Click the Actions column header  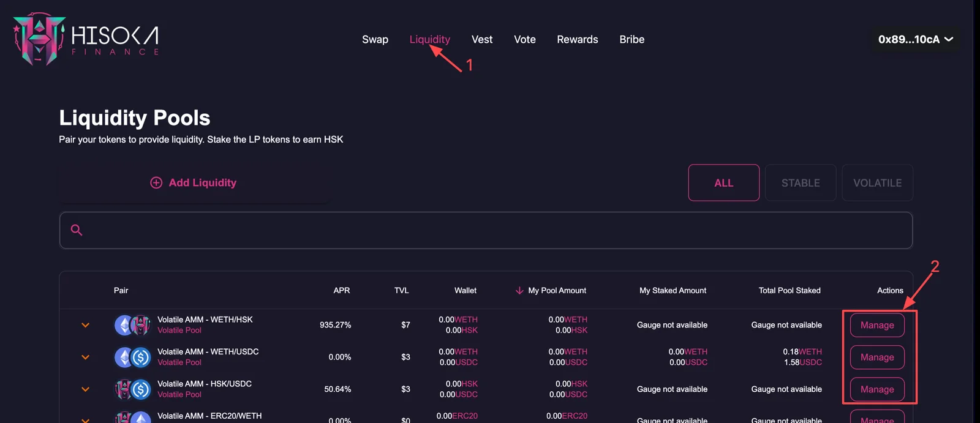click(890, 290)
